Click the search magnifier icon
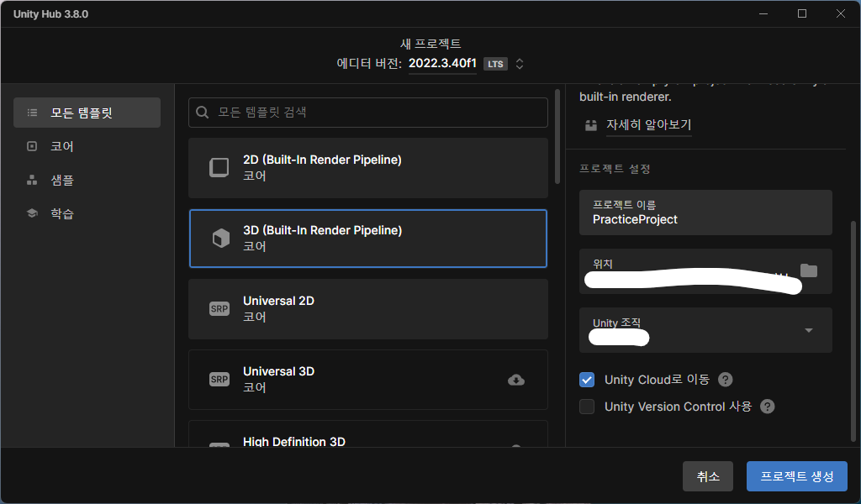Viewport: 861px width, 504px height. (x=202, y=113)
